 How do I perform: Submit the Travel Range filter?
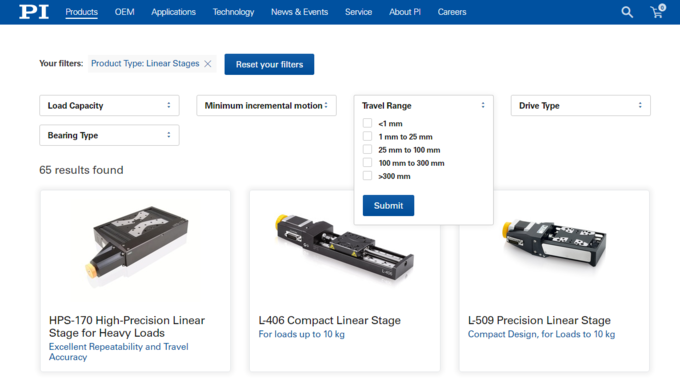coord(388,206)
